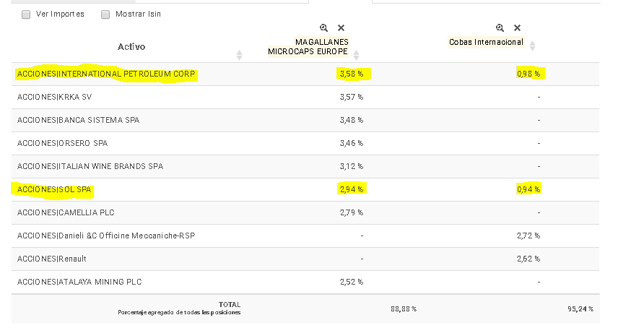This screenshot has width=644, height=328.
Task: Click the Cobas Internacional header label
Action: [487, 42]
